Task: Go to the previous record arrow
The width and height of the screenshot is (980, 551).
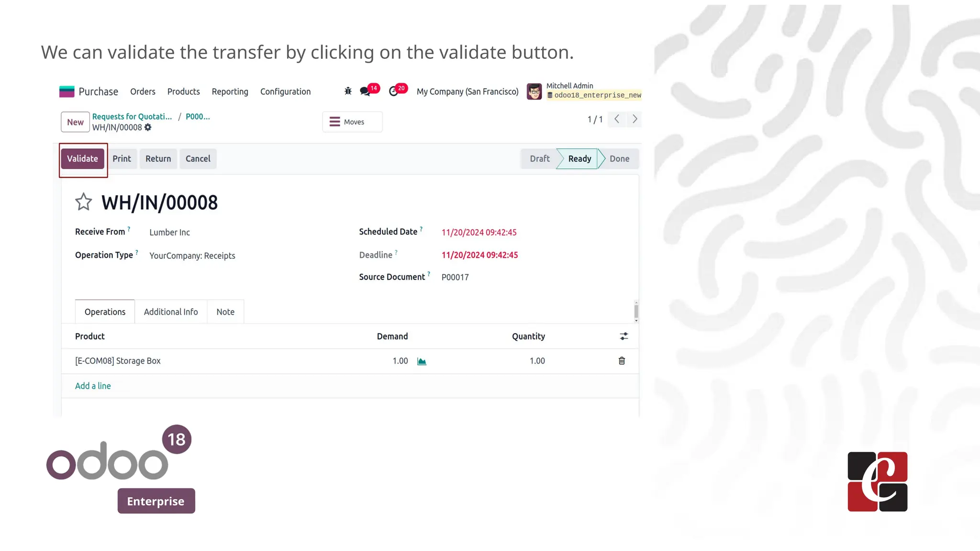Action: (x=617, y=119)
